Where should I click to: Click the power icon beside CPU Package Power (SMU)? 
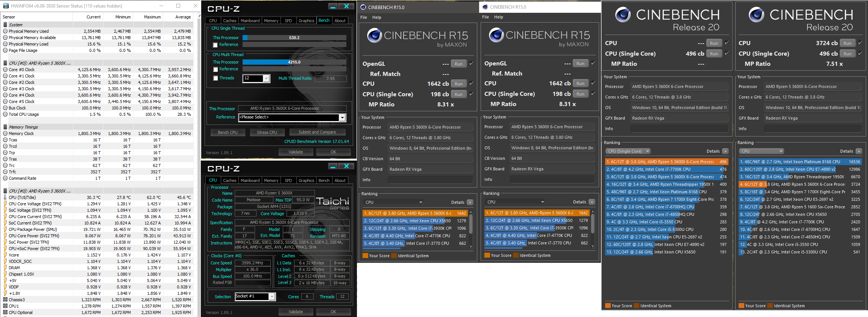[x=5, y=229]
